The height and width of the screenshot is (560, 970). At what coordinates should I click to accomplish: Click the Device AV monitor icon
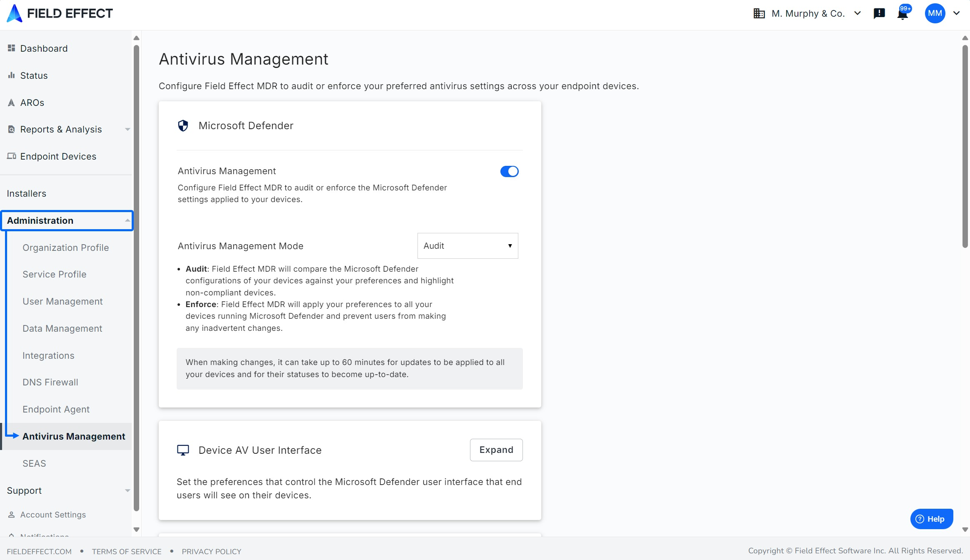point(183,450)
